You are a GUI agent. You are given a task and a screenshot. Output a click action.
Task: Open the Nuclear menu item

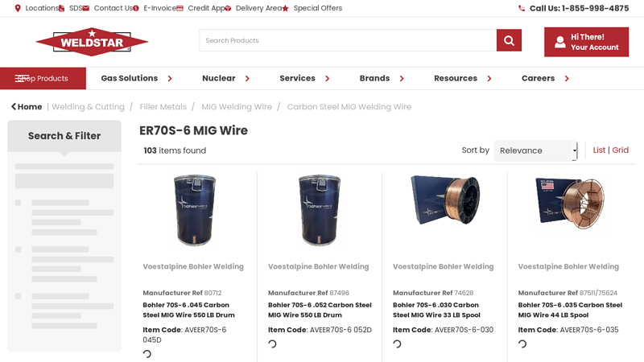(x=218, y=78)
